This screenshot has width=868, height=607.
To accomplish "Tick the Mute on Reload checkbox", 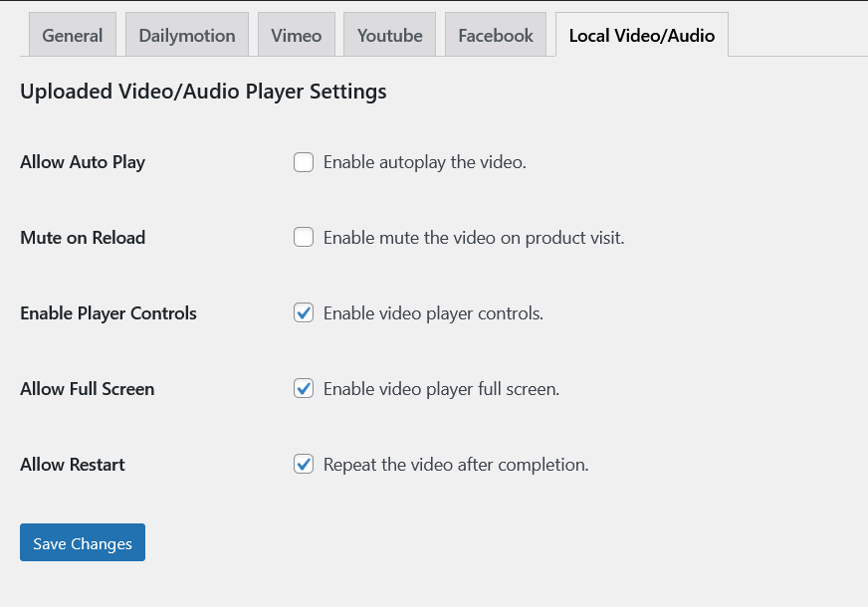I will pyautogui.click(x=304, y=238).
